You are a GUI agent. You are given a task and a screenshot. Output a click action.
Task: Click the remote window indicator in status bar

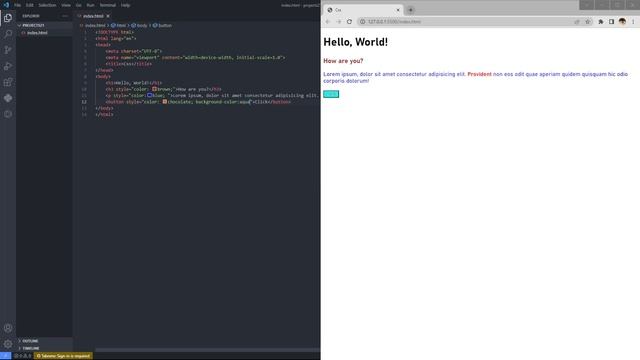tap(5, 356)
